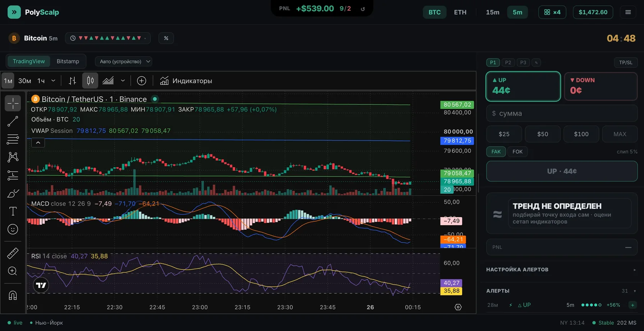
Task: Click the PolyScalp logo icon
Action: pyautogui.click(x=14, y=12)
